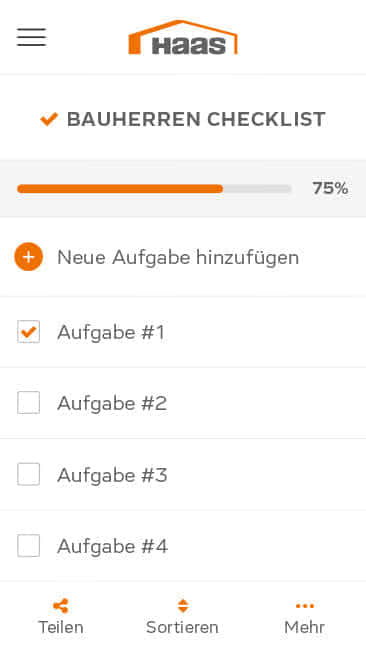Click Neue Aufgabe hinzufügen text
The height and width of the screenshot is (650, 366).
point(178,257)
